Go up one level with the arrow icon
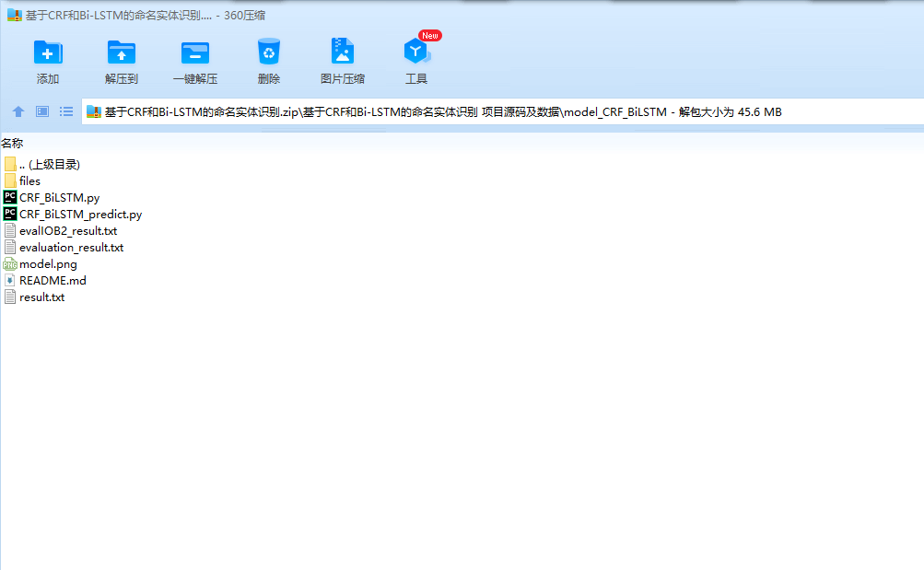Image resolution: width=924 pixels, height=570 pixels. [x=18, y=111]
